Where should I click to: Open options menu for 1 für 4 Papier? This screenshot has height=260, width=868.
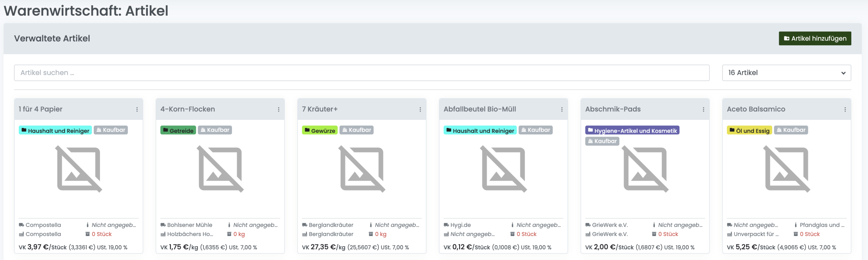[x=137, y=109]
